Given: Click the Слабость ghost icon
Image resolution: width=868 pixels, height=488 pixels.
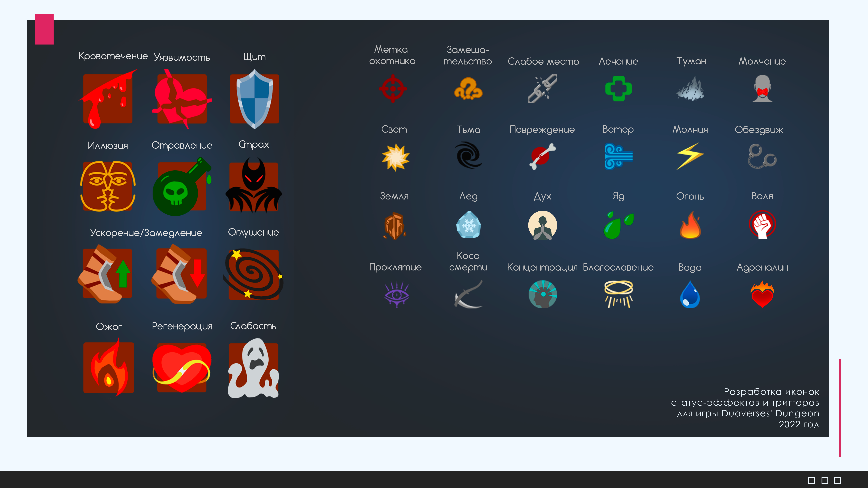Looking at the screenshot, I should pyautogui.click(x=253, y=368).
